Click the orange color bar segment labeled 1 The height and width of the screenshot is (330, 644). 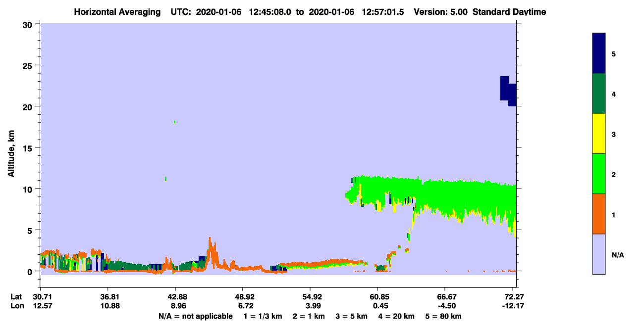[x=598, y=214]
